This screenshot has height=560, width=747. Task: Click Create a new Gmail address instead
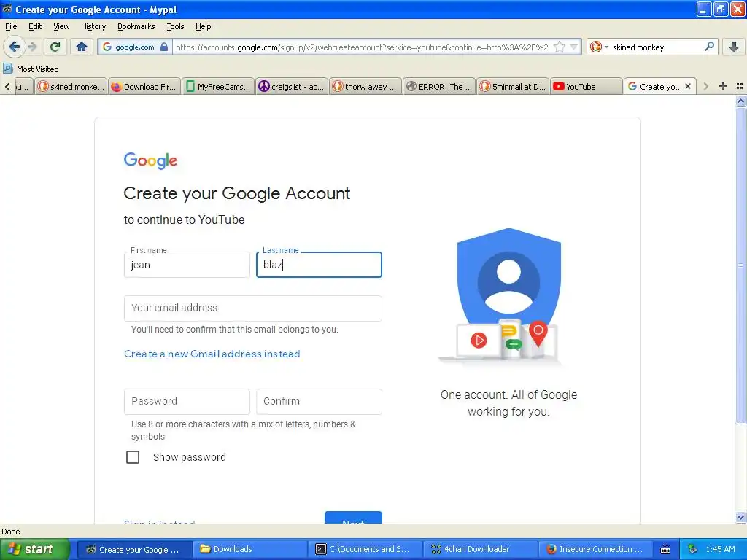click(212, 354)
